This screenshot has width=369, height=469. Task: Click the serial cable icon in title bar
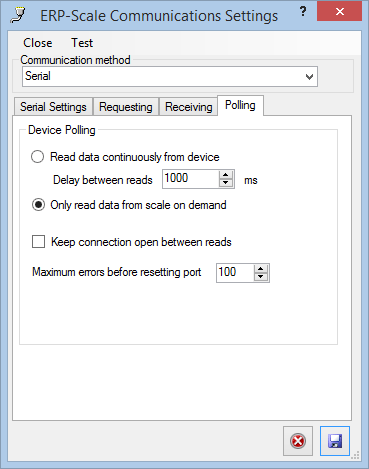(x=18, y=16)
